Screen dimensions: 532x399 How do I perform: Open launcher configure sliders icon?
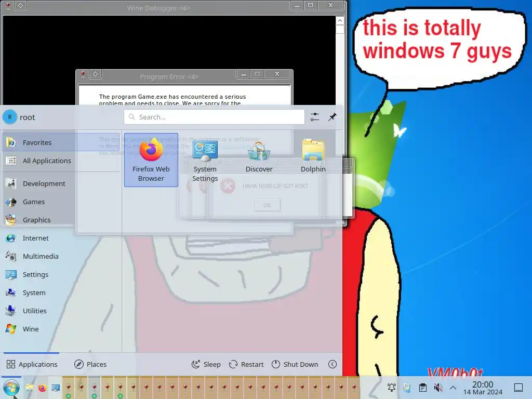315,117
